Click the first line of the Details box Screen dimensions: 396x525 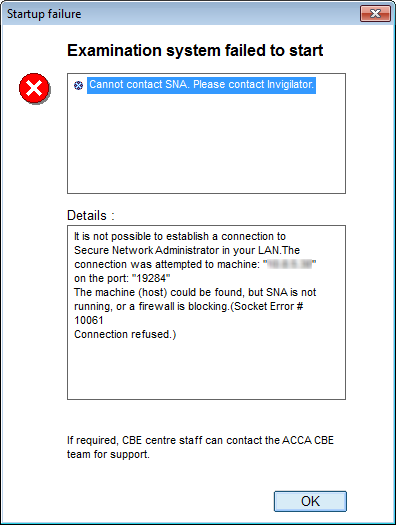(x=180, y=236)
